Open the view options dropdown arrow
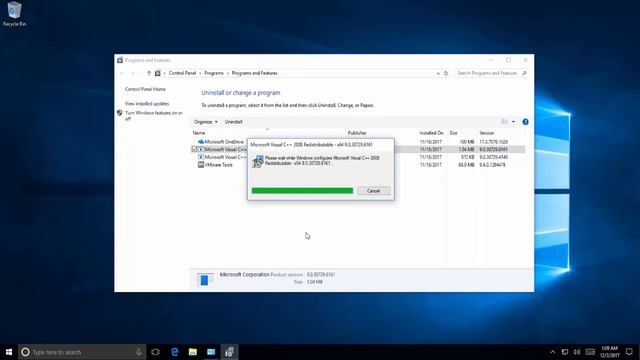This screenshot has width=640, height=360. coord(513,122)
